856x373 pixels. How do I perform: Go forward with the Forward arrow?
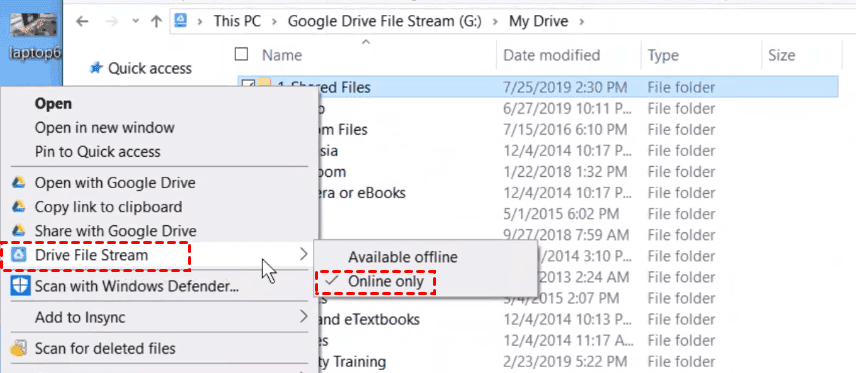click(x=111, y=22)
